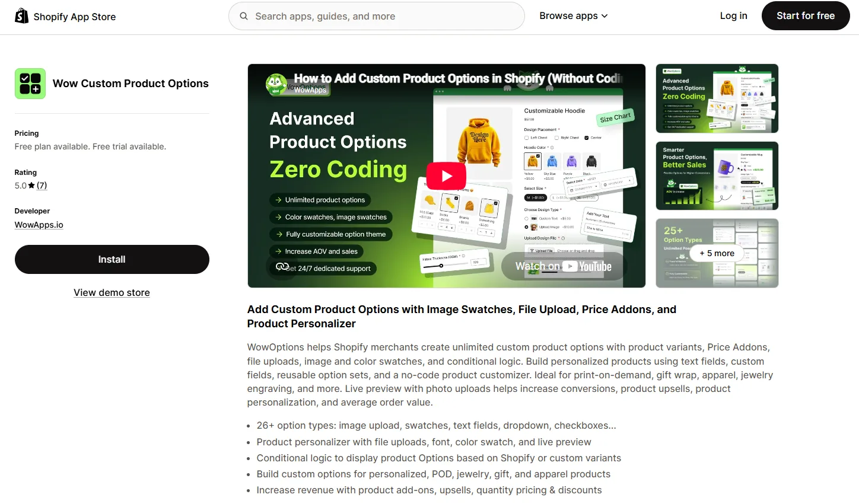Viewport: 859px width, 504px height.
Task: Open the View demo store link
Action: pos(112,292)
